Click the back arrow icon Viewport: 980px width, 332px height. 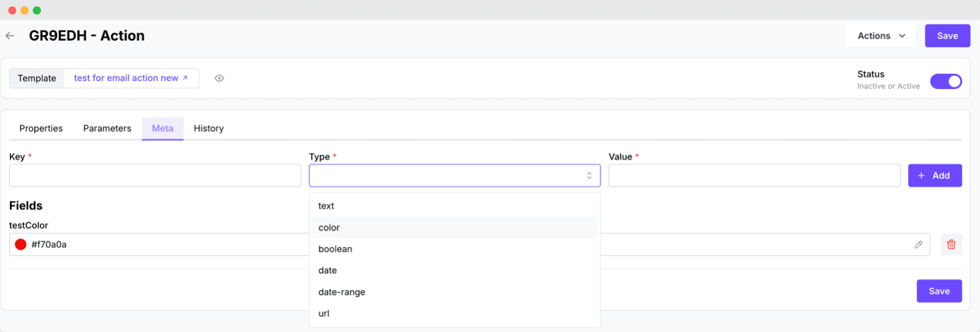[10, 36]
